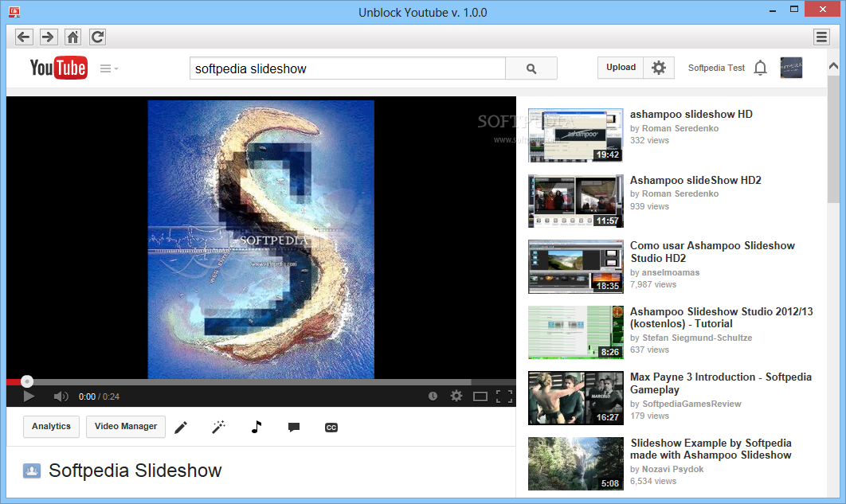
Task: Edit video info with the pencil icon
Action: pyautogui.click(x=182, y=428)
